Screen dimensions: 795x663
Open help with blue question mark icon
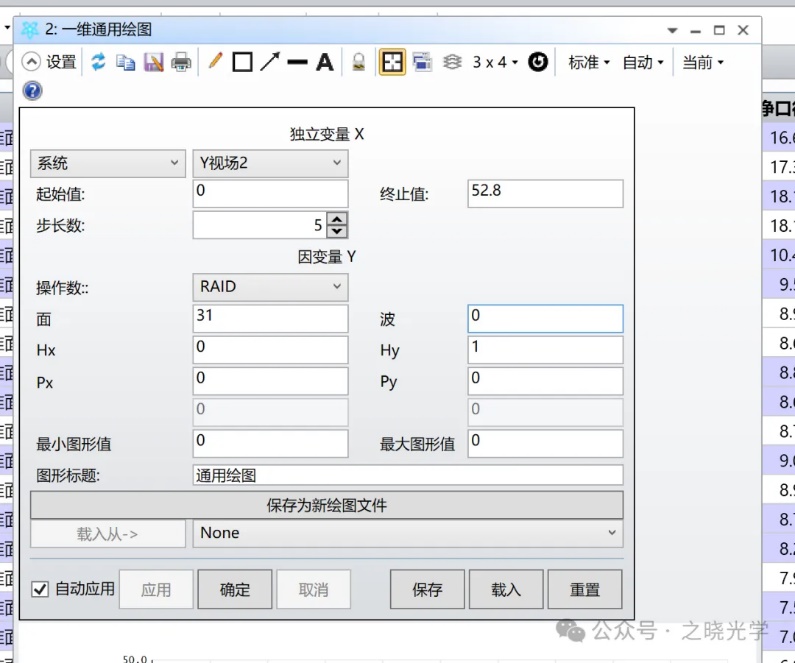(x=32, y=91)
